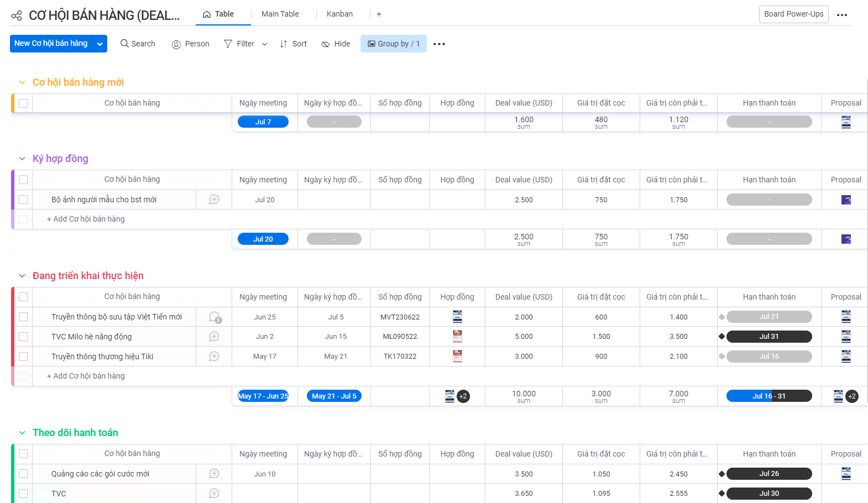Switch to the Kanban view tab

click(339, 14)
